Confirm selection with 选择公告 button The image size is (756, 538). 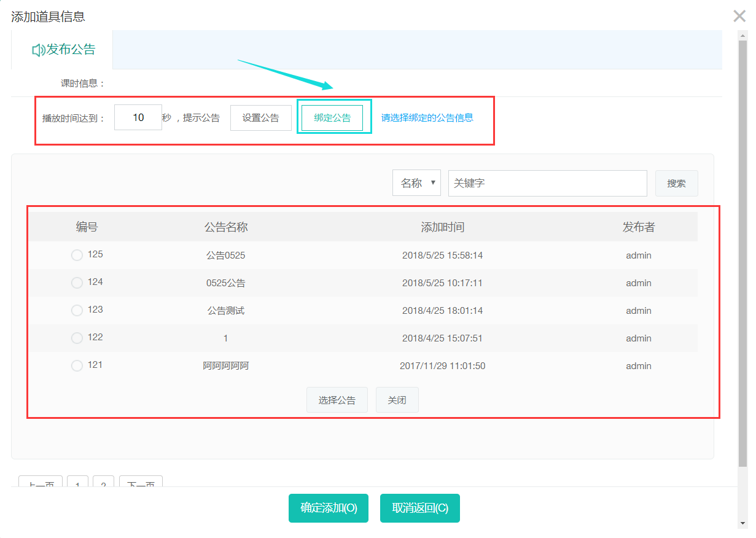point(337,400)
